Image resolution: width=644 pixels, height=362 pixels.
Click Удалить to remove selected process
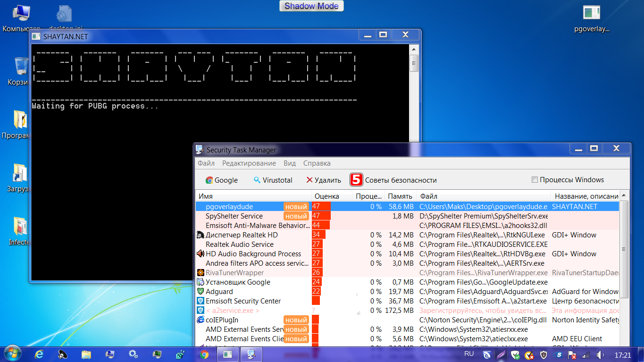[324, 180]
